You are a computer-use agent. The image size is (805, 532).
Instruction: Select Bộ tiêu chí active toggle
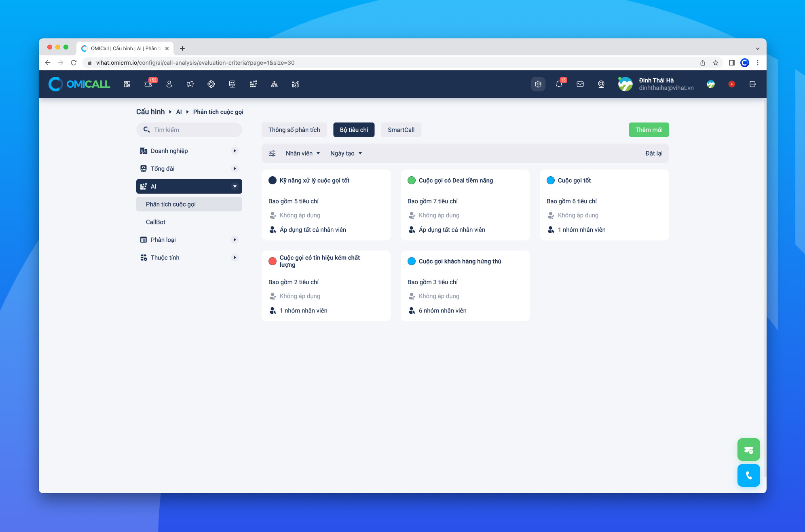pyautogui.click(x=355, y=129)
